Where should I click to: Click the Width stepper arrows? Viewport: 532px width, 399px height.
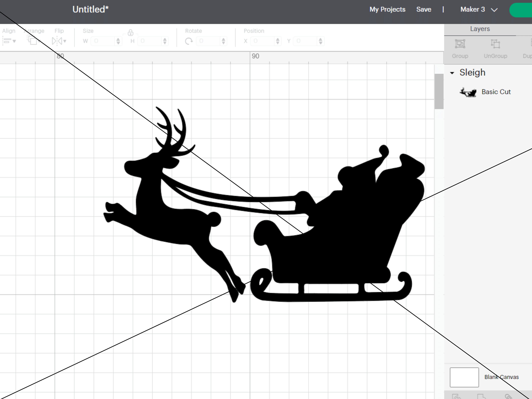[x=118, y=41]
